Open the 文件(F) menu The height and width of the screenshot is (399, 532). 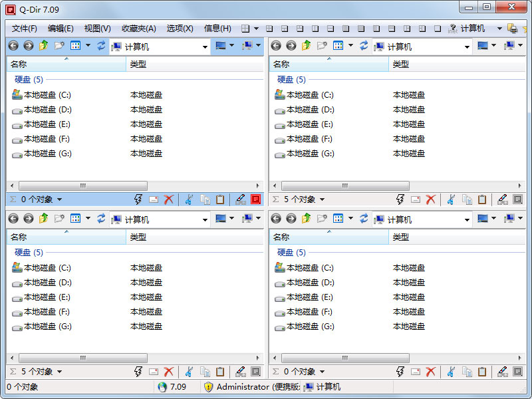(x=24, y=29)
